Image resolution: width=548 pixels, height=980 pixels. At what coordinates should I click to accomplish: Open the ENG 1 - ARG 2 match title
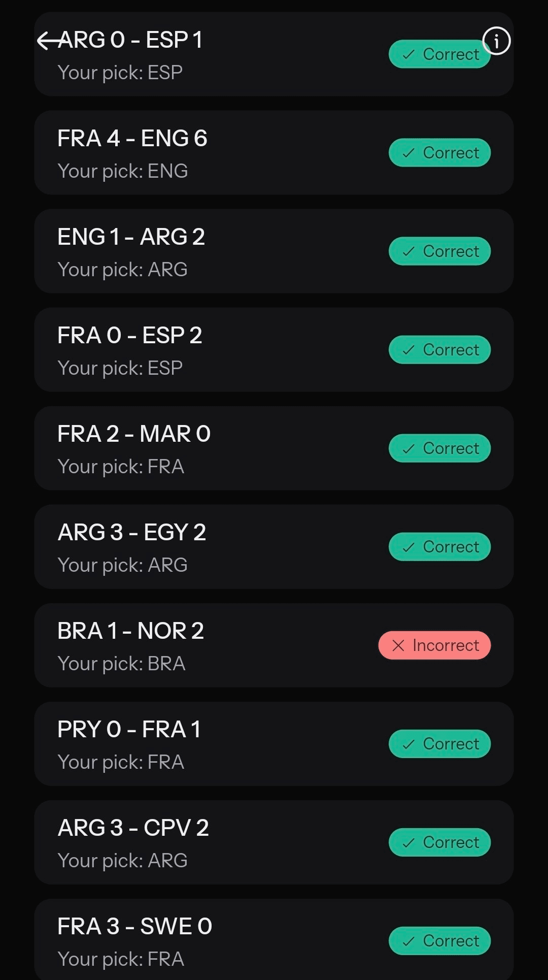[131, 237]
